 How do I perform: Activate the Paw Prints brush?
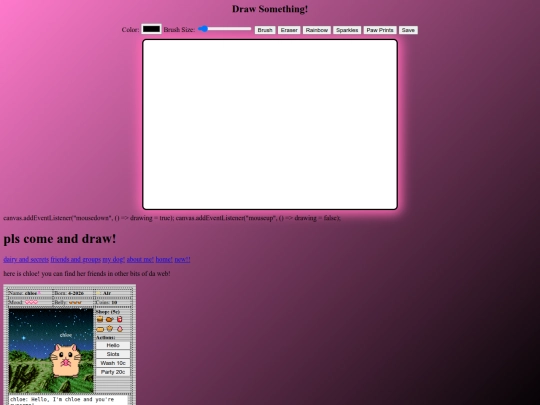pyautogui.click(x=380, y=30)
